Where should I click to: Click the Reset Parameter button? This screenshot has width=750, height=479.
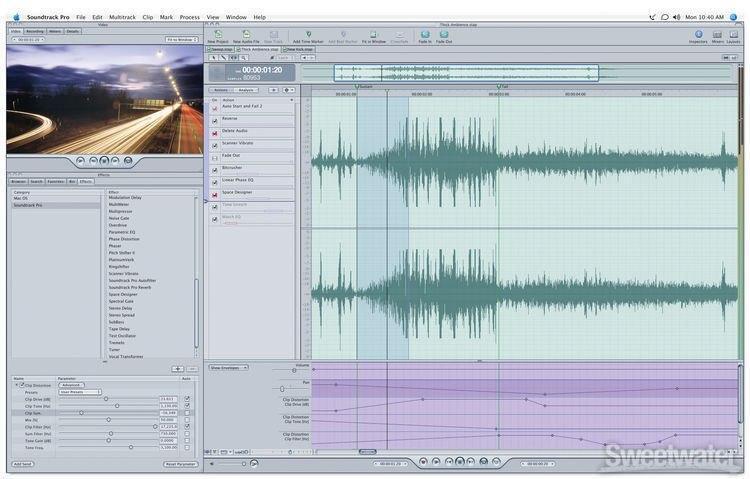tap(180, 464)
